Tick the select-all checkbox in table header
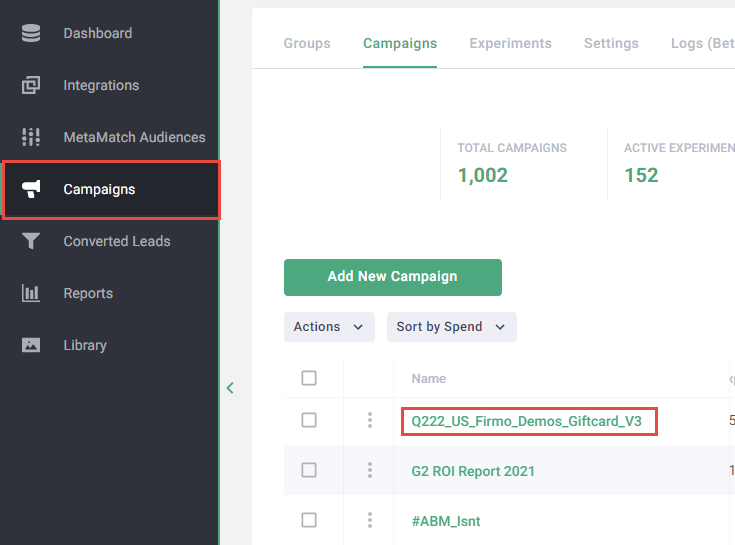735x545 pixels. click(x=309, y=378)
